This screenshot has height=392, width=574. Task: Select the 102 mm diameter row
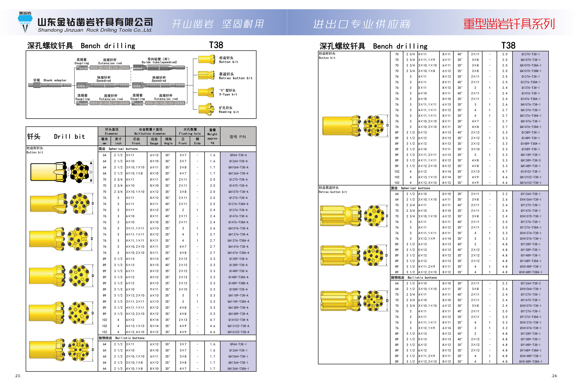click(105, 319)
